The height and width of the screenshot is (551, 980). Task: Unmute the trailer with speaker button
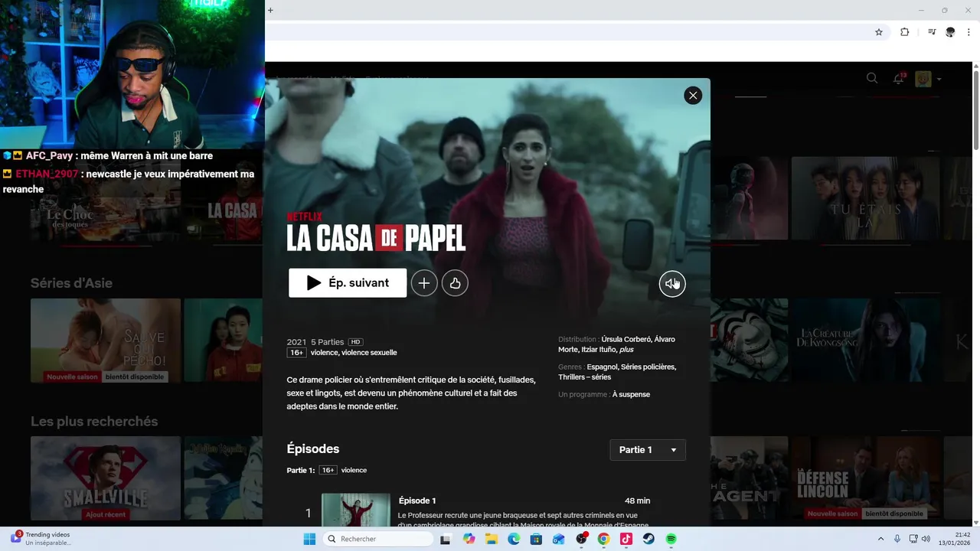click(x=672, y=284)
